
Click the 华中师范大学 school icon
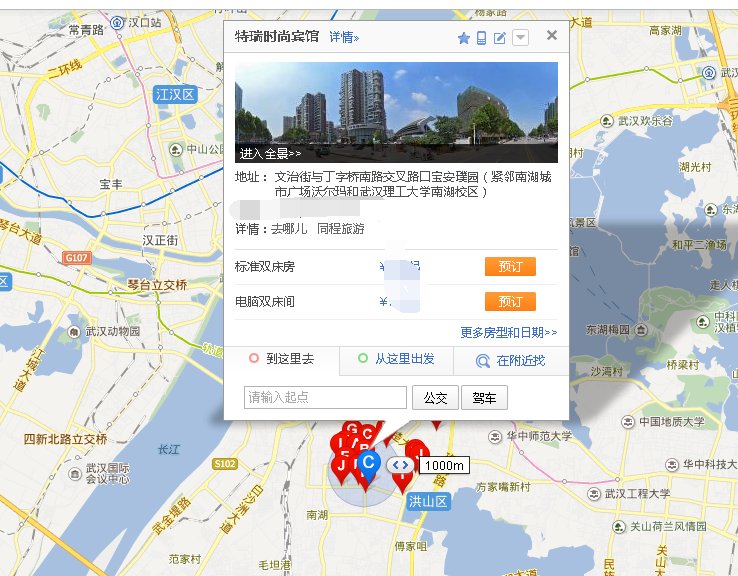coord(495,437)
